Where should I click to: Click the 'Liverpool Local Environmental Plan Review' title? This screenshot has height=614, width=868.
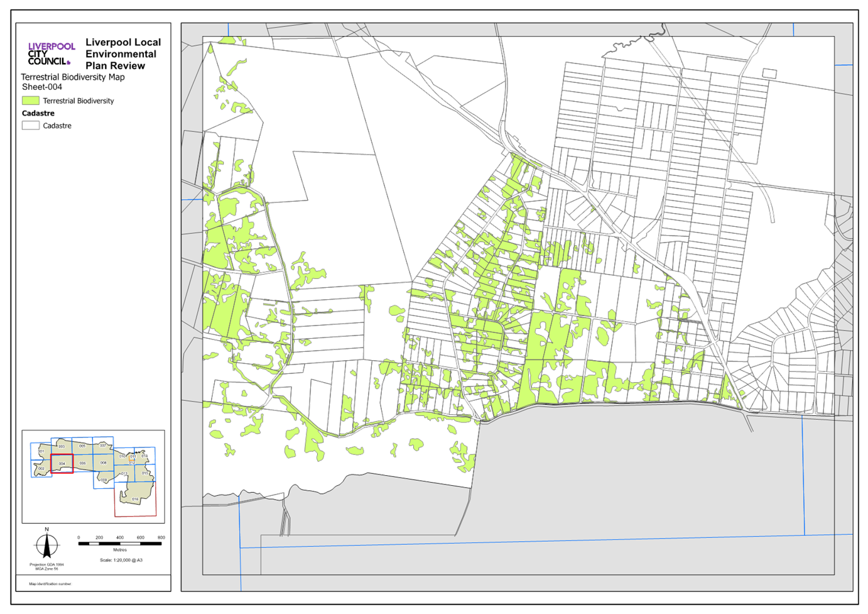pyautogui.click(x=123, y=54)
